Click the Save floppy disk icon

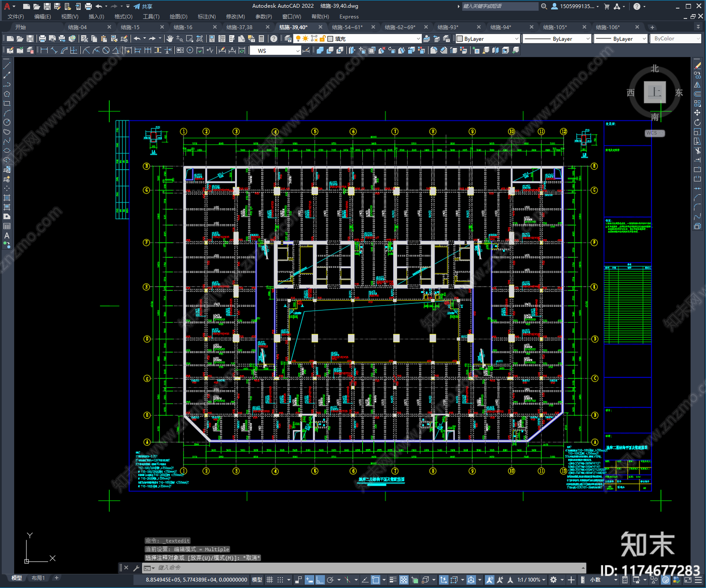coord(30,39)
